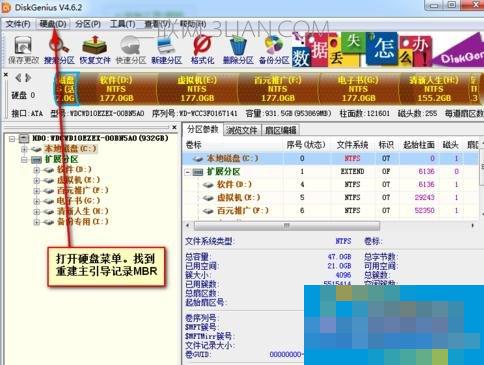
Task: Select 备份专用(I:) in the tree
Action: [x=83, y=222]
